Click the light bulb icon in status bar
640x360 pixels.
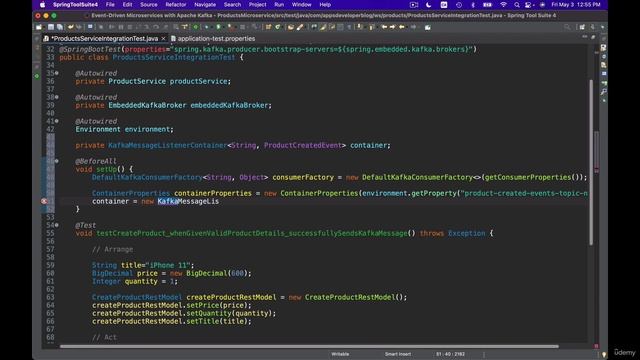(x=604, y=354)
